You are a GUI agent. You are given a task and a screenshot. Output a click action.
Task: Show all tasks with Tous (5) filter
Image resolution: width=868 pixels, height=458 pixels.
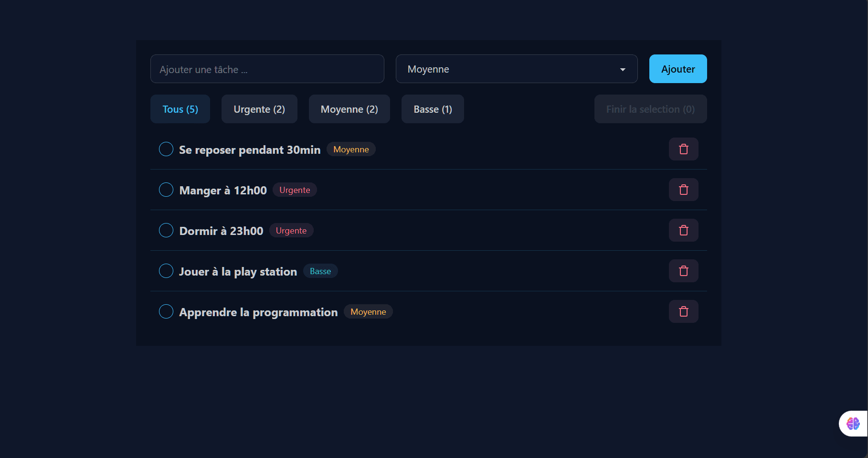coord(180,109)
